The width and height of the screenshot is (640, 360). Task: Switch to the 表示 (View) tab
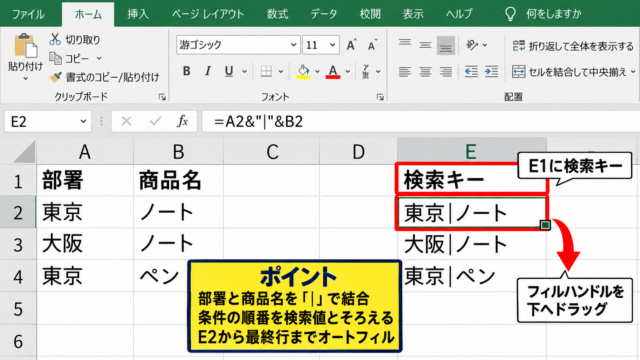(413, 14)
